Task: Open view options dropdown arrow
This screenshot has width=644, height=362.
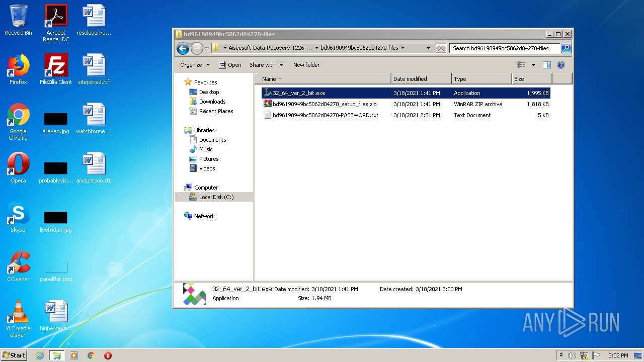Action: [533, 65]
